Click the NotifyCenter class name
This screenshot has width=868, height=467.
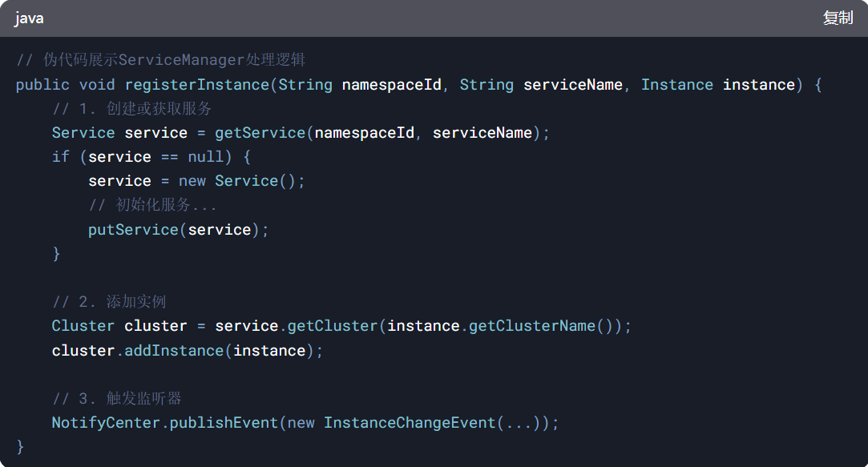tap(106, 423)
